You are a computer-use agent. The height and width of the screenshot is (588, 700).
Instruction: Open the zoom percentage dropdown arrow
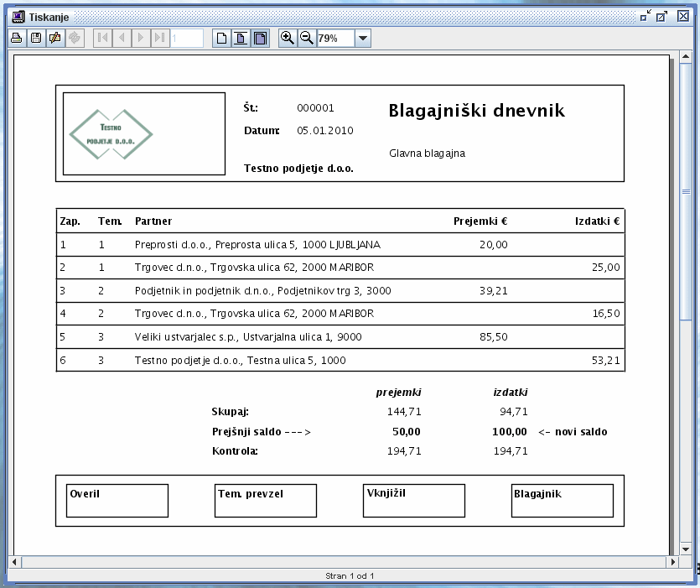tap(363, 38)
